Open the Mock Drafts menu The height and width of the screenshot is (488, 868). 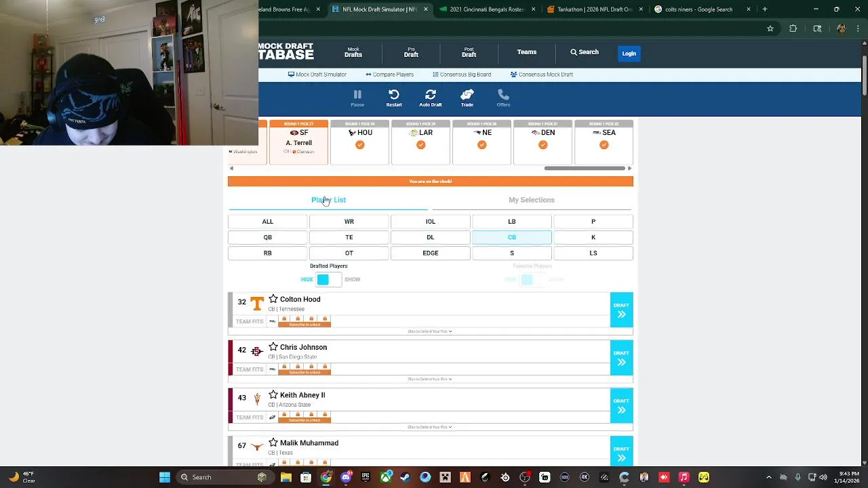pos(353,52)
